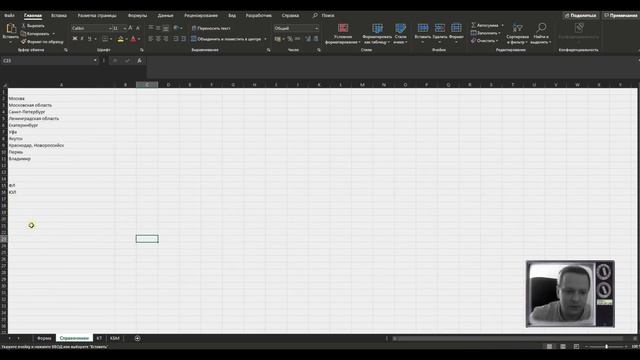Switch to the Вставка ribbon tab
Image resolution: width=640 pixels, height=360 pixels.
(x=59, y=16)
